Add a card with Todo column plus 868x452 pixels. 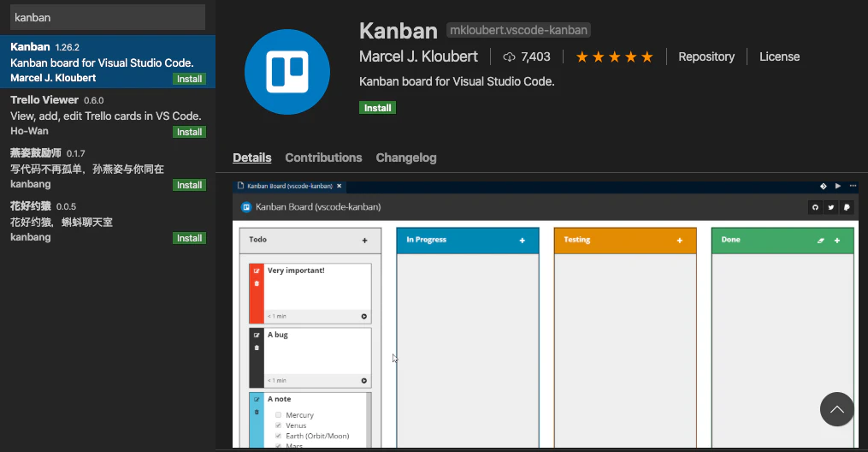tap(365, 241)
